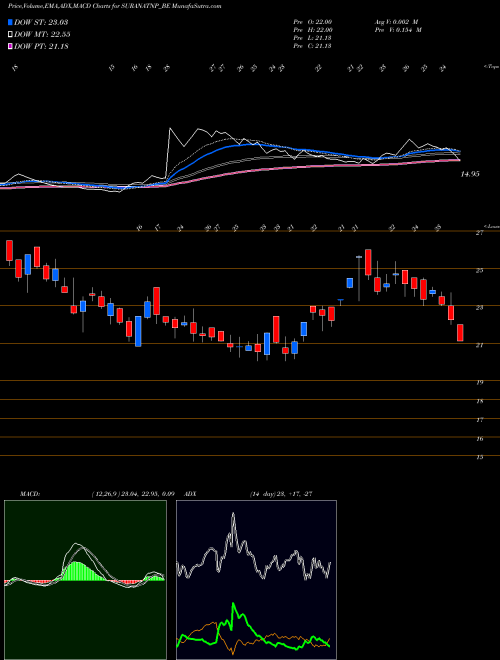
Task: Click the ADX values '(14 day) 28, +17, -27'
Action: (281, 494)
